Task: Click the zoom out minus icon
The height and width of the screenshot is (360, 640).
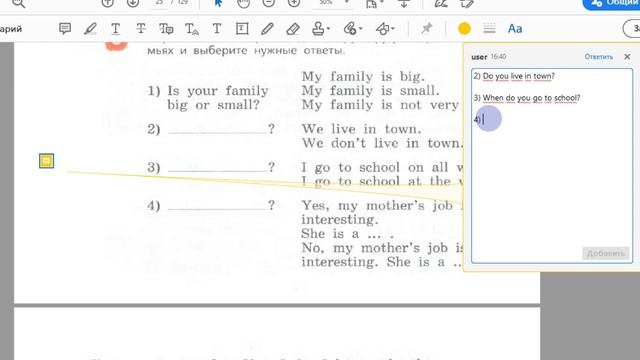Action: point(269,3)
